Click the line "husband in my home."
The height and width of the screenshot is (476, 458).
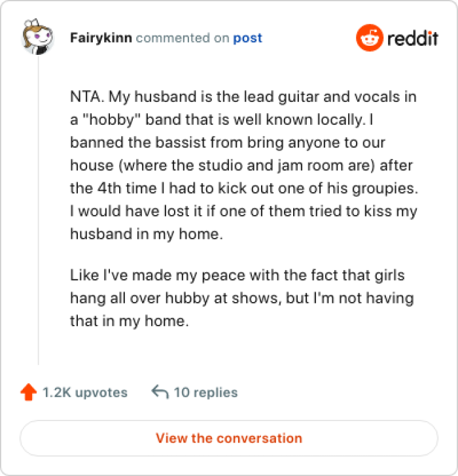pos(147,235)
